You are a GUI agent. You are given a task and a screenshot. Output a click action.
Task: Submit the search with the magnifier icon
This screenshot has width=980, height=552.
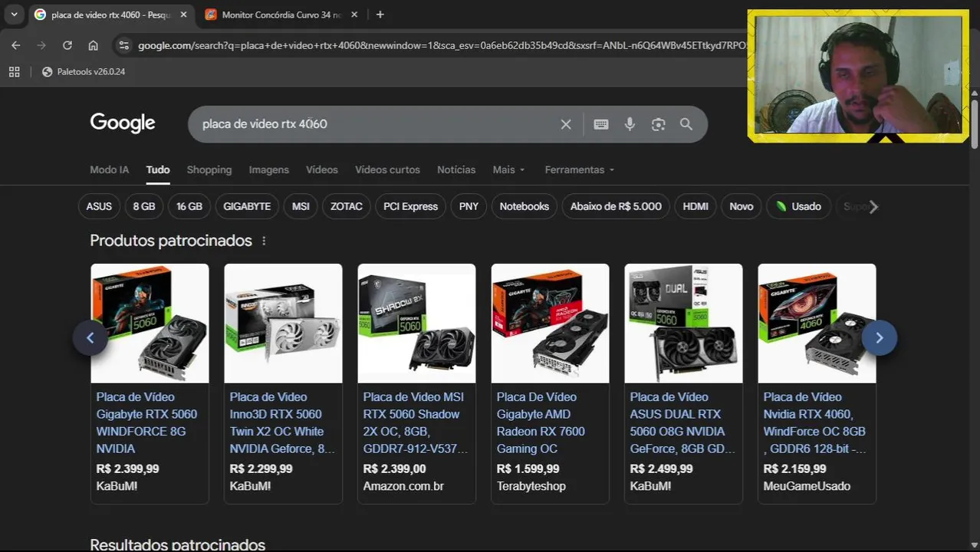pos(686,124)
